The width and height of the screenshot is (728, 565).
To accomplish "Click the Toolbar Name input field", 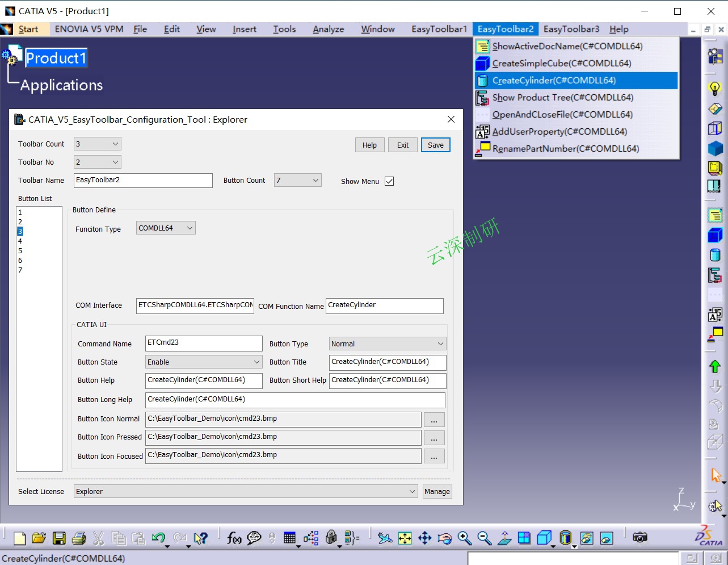I will [x=144, y=181].
